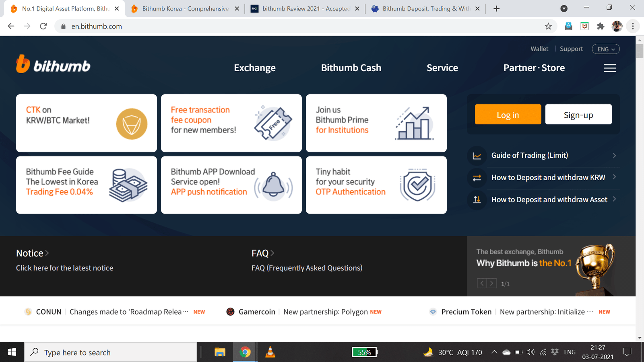Switch to Bithumb Korea - Comprehensive tab
This screenshot has height=362, width=644.
click(185, 8)
